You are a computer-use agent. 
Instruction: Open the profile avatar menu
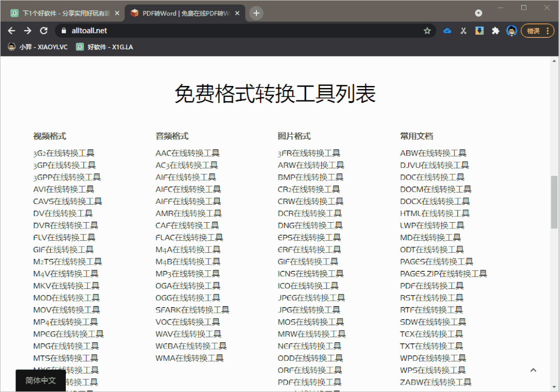click(x=511, y=31)
